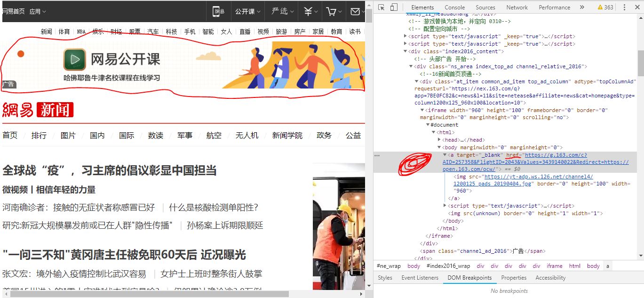Open the mobile NetEase icon
This screenshot has width=644, height=298.
coord(219,11)
